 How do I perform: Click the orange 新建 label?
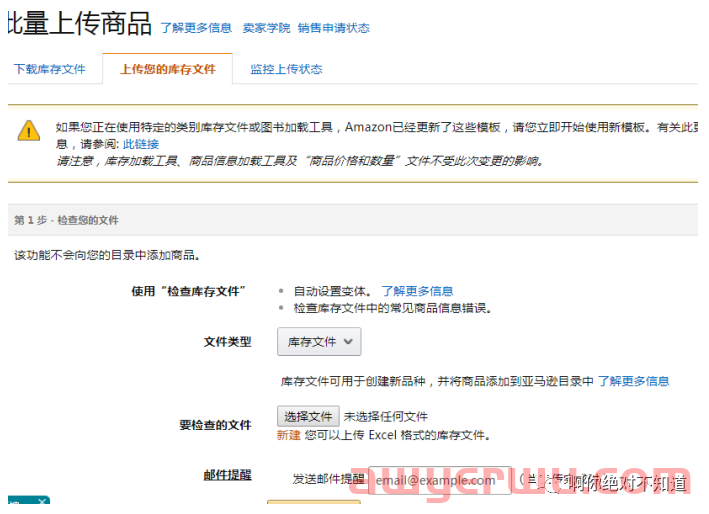288,435
